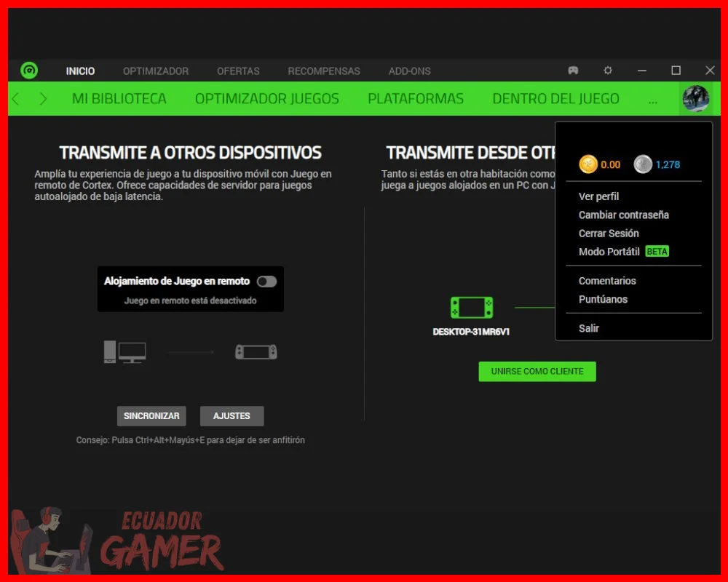Open the OPTIMIZADOR tab
The height and width of the screenshot is (582, 728).
(156, 71)
